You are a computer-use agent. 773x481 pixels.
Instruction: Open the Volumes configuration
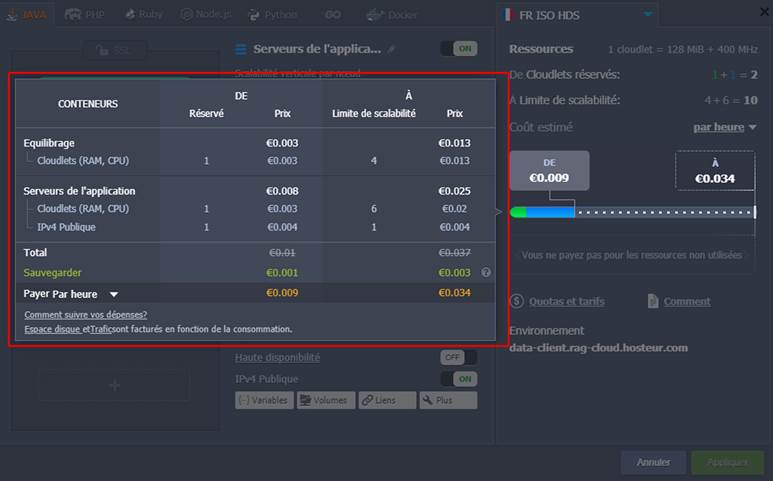[x=328, y=400]
